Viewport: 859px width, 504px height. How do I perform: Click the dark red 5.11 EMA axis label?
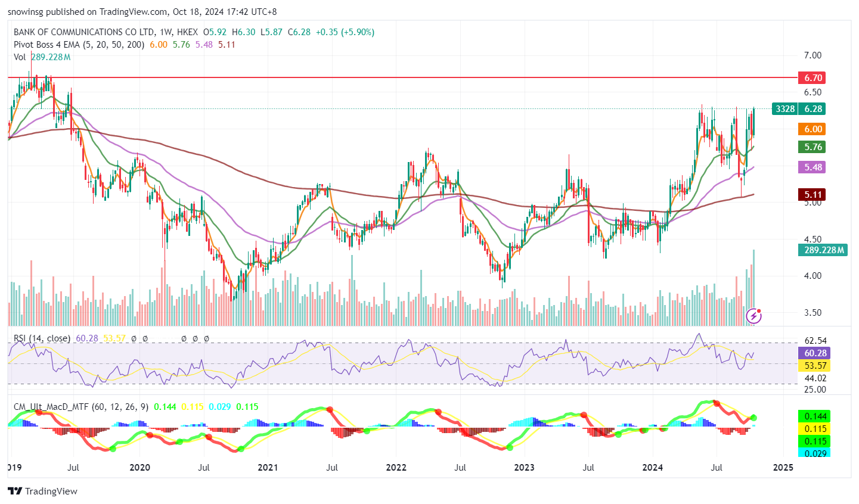click(x=813, y=194)
